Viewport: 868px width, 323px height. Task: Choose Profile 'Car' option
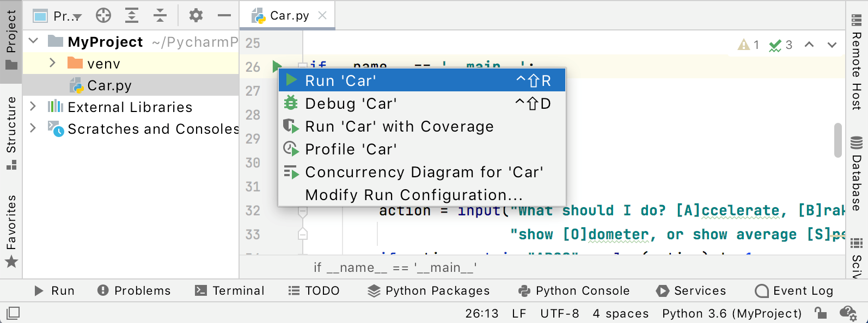pyautogui.click(x=422, y=149)
